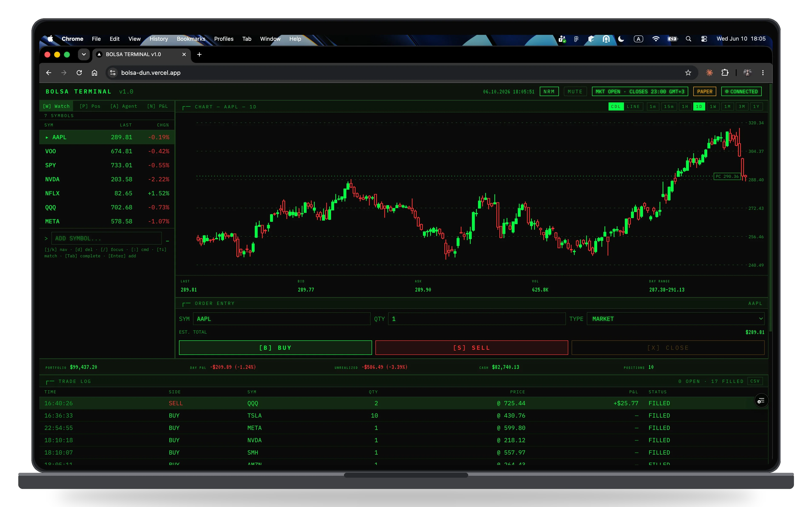Click the [X] CLOSE position button
The width and height of the screenshot is (812, 507).
coord(668,348)
